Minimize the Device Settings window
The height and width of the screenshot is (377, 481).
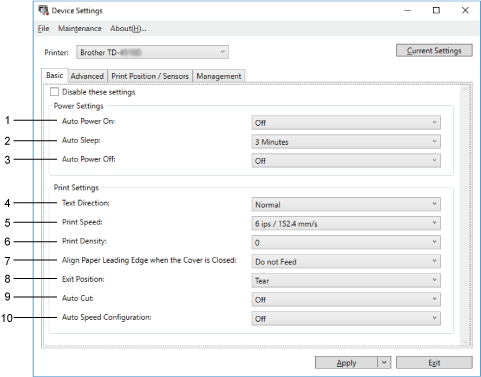407,11
